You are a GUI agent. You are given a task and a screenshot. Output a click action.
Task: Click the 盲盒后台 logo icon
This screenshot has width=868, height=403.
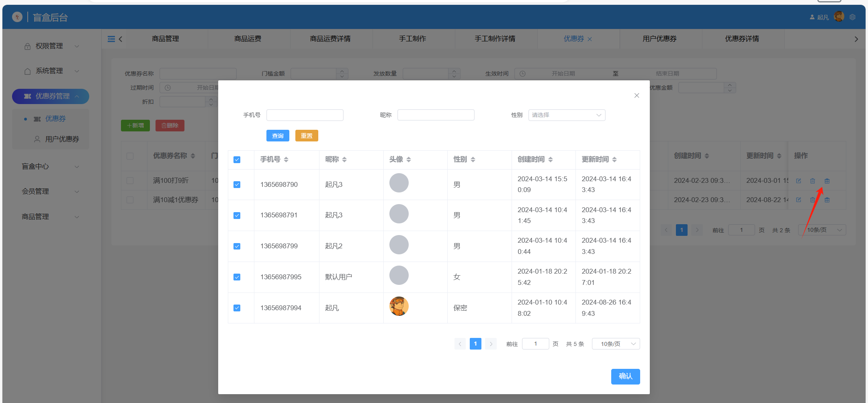[x=17, y=17]
